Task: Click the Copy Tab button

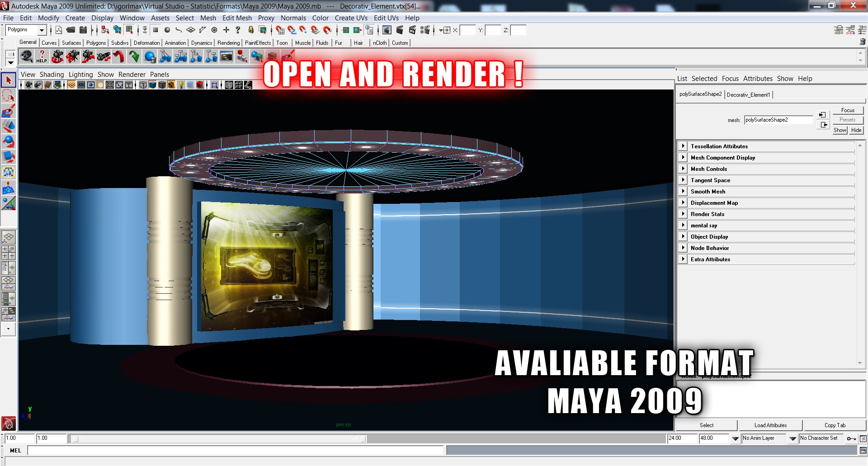Action: [835, 425]
